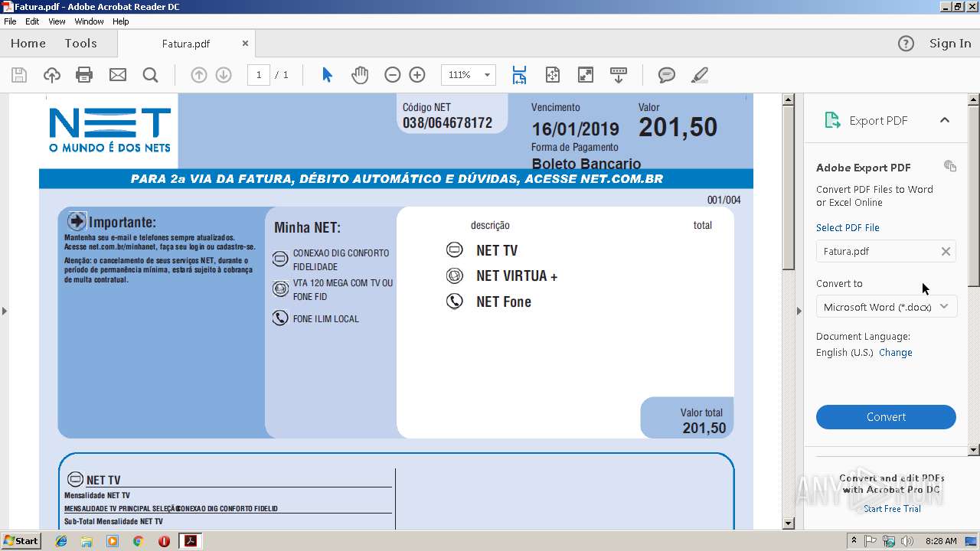
Task: Change the document language link
Action: [x=895, y=352]
